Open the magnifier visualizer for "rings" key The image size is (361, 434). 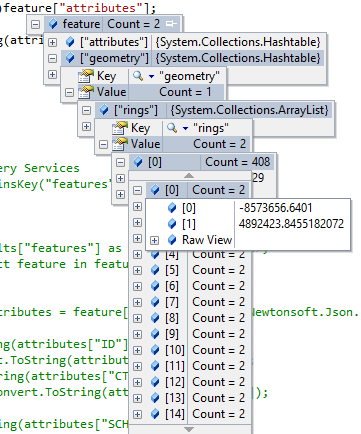coord(172,128)
